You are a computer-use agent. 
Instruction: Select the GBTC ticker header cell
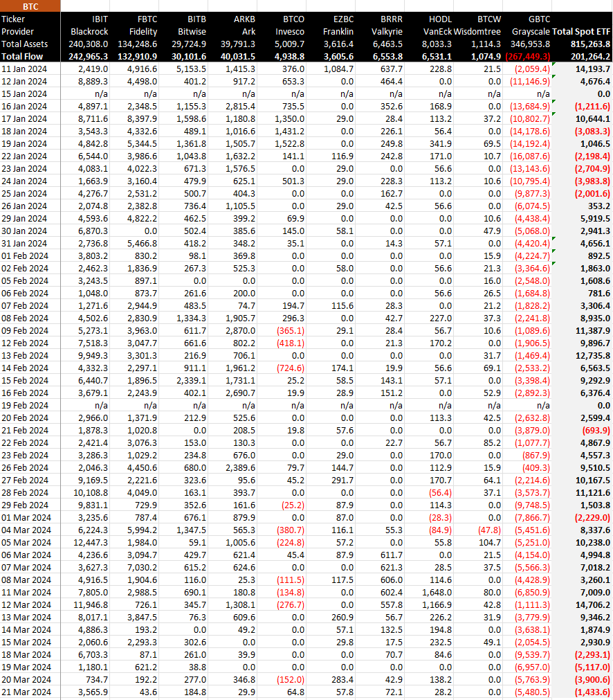click(539, 19)
